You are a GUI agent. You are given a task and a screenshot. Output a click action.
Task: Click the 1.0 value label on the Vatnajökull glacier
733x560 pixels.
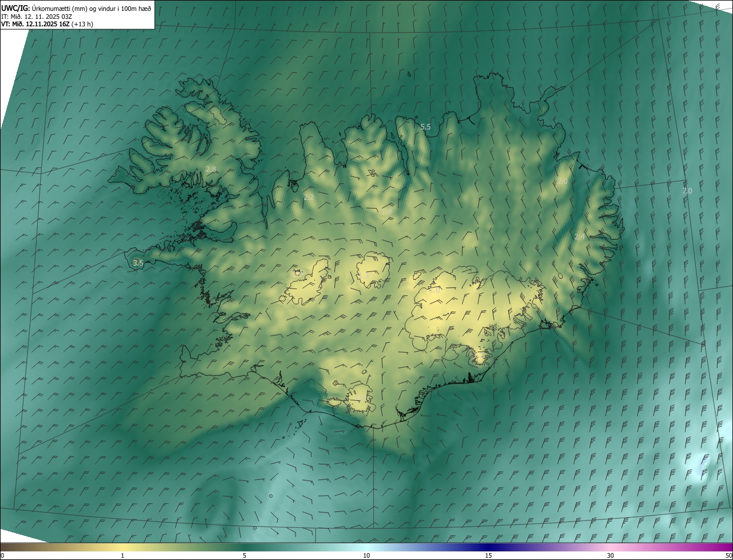435,290
